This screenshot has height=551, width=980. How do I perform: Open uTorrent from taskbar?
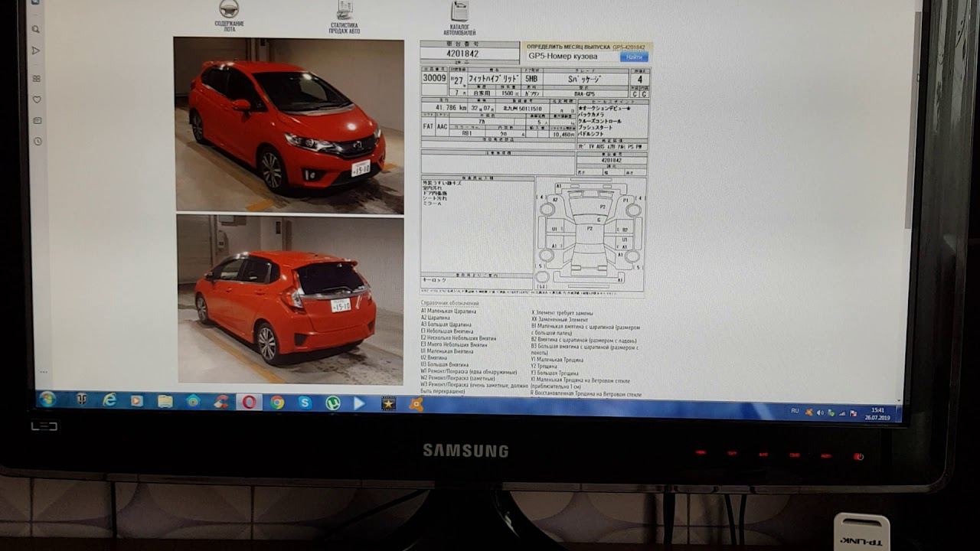tap(332, 403)
